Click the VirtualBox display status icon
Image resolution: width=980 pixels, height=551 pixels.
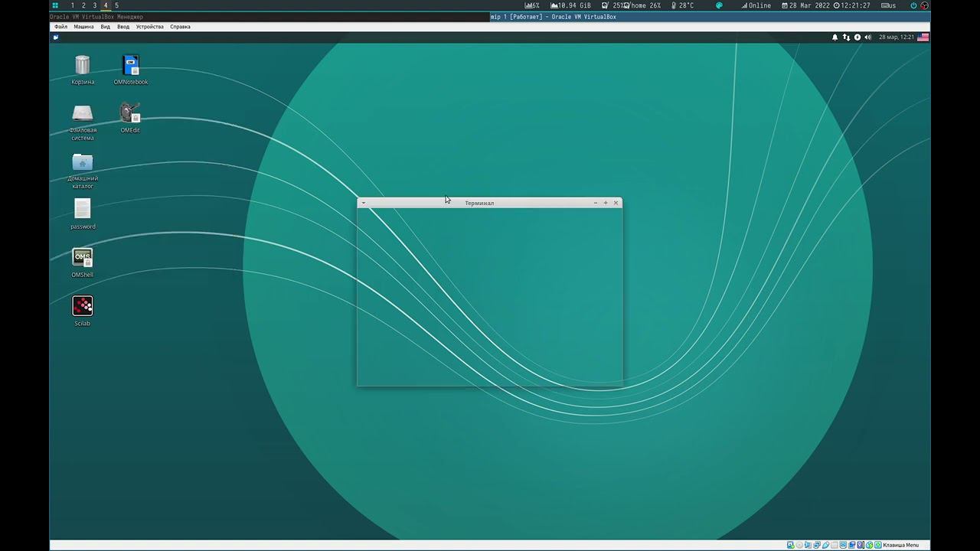pos(843,545)
